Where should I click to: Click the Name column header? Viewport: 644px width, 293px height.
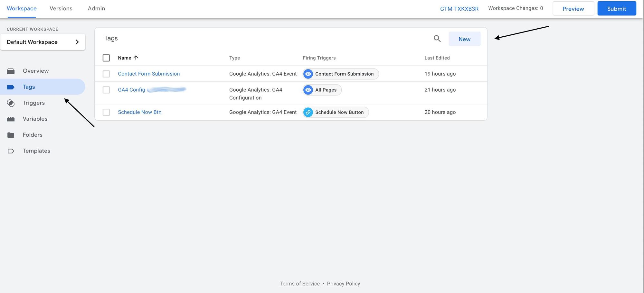pyautogui.click(x=124, y=58)
